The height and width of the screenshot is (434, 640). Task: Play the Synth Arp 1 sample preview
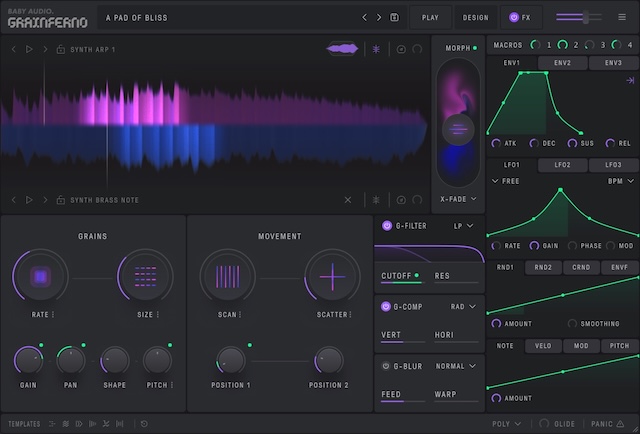[x=29, y=49]
